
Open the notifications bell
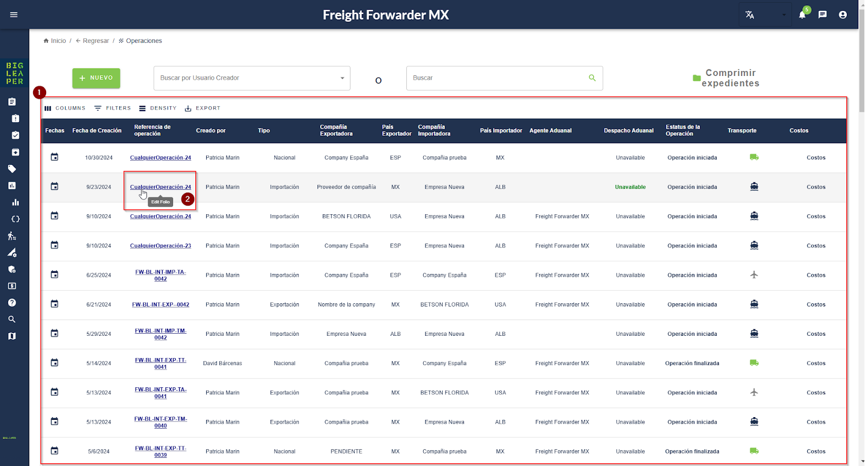pos(802,15)
